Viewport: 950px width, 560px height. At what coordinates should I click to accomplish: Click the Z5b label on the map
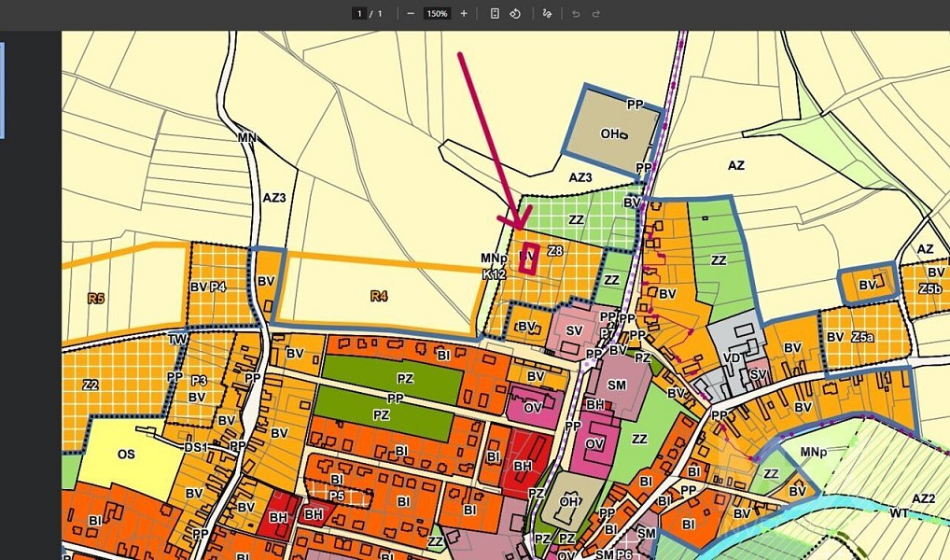pos(930,288)
